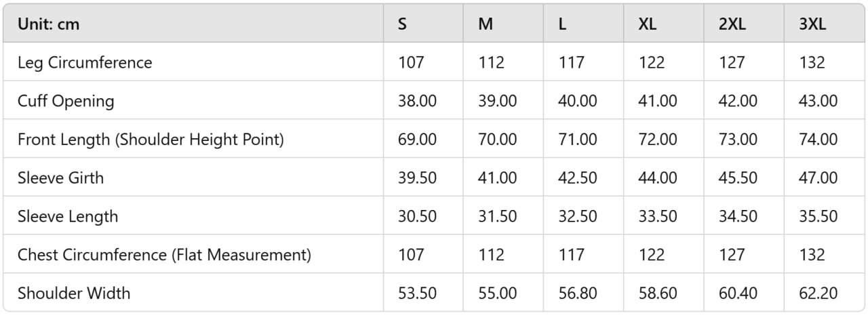The width and height of the screenshot is (868, 315).
Task: Click the Front Length (Shoulder Height Point) label
Action: coord(151,140)
